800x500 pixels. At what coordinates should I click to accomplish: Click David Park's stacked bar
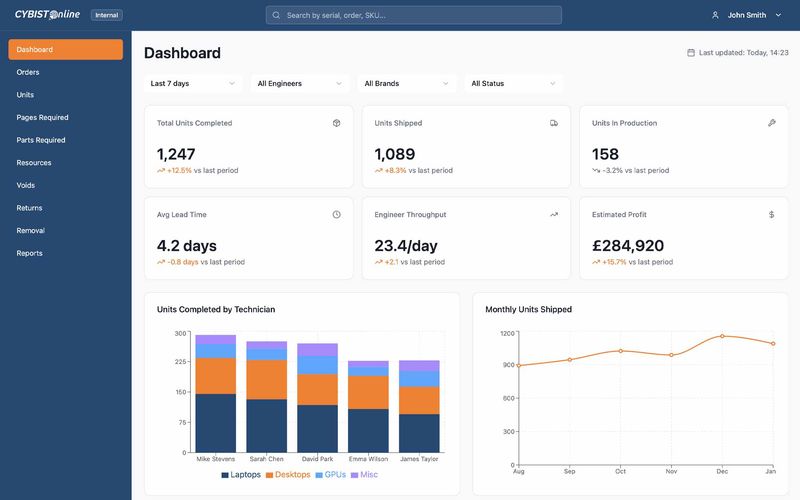[x=317, y=398]
